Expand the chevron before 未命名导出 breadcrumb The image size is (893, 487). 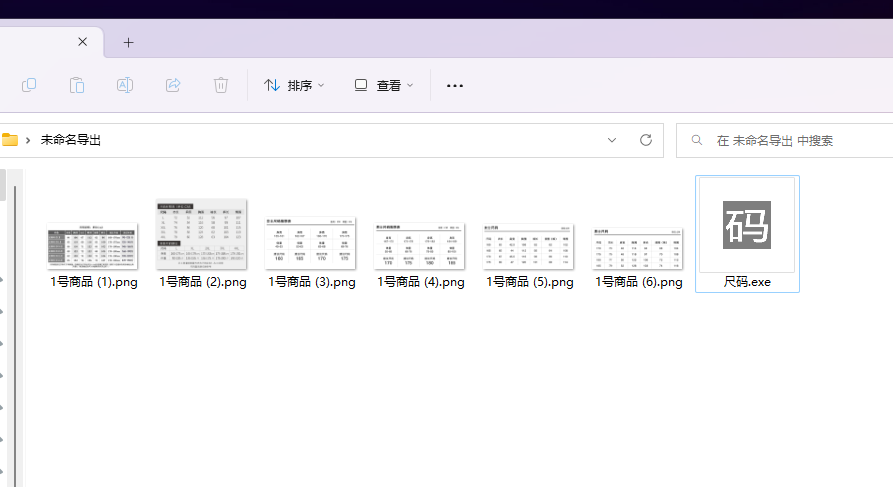pyautogui.click(x=28, y=141)
